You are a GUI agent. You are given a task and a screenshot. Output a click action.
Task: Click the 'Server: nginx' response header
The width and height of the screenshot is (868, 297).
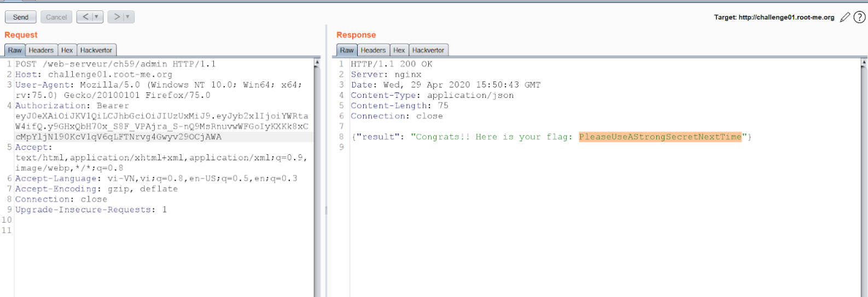386,74
